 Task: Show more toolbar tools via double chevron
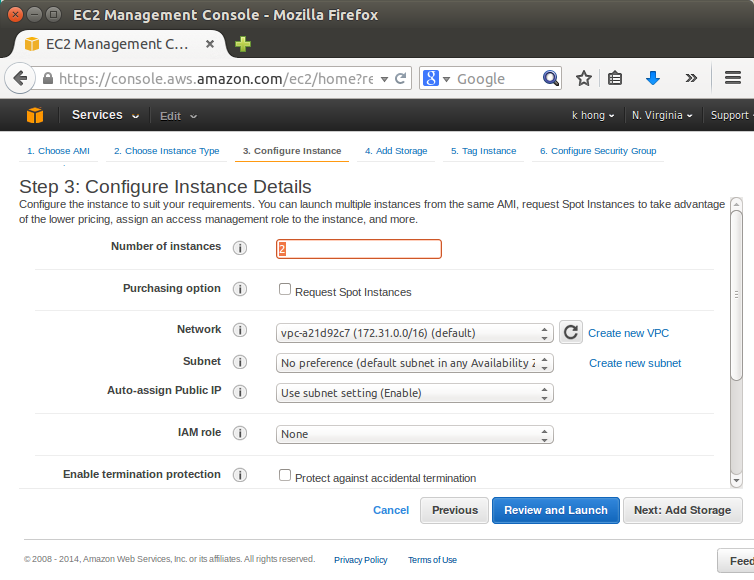[691, 78]
